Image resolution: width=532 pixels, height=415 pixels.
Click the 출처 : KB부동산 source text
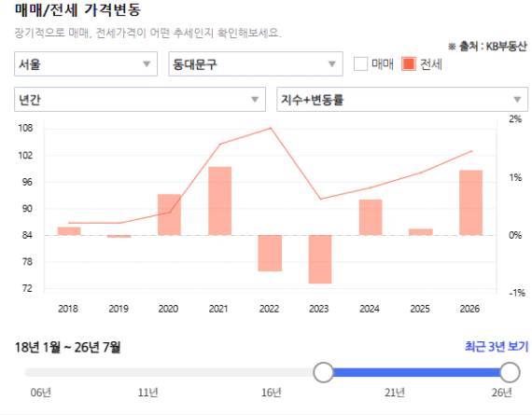tap(487, 46)
